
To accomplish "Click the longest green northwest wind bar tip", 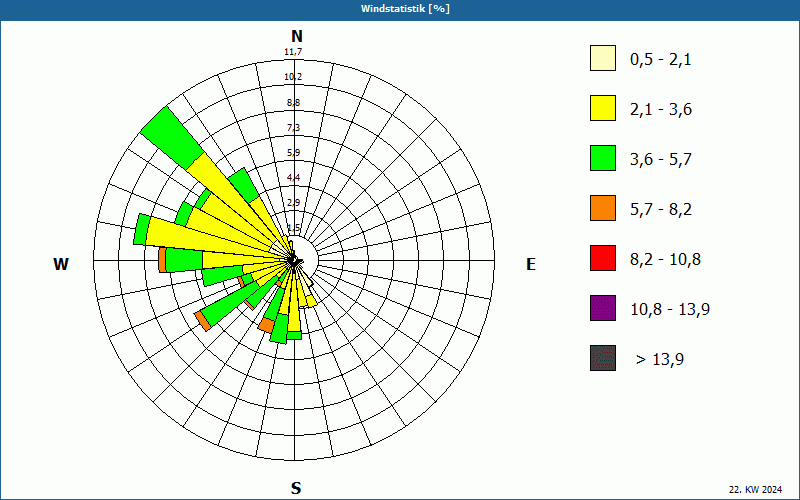I will click(x=172, y=138).
